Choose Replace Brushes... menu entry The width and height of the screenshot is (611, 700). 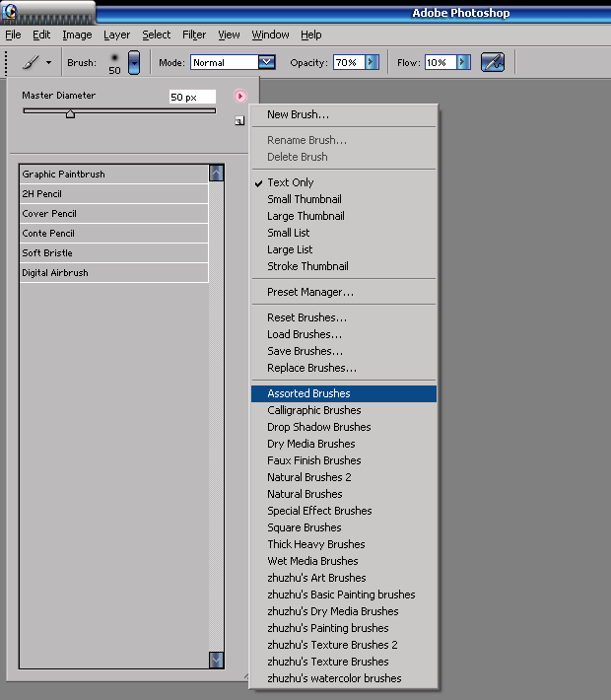click(x=344, y=368)
